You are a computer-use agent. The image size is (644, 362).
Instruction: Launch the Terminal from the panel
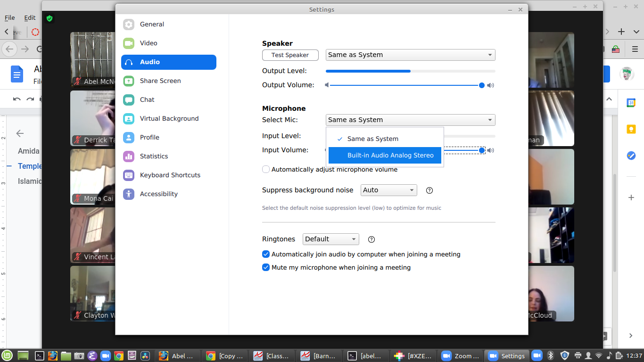(40, 356)
